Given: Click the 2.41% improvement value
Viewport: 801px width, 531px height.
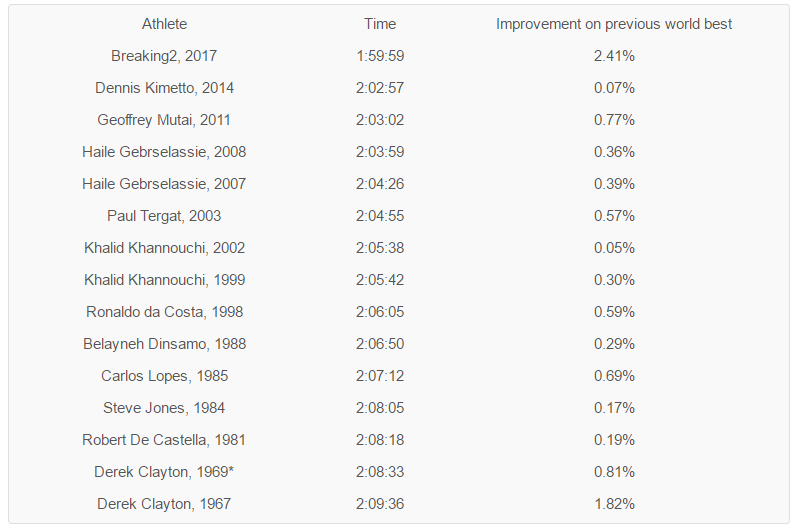Looking at the screenshot, I should [614, 56].
